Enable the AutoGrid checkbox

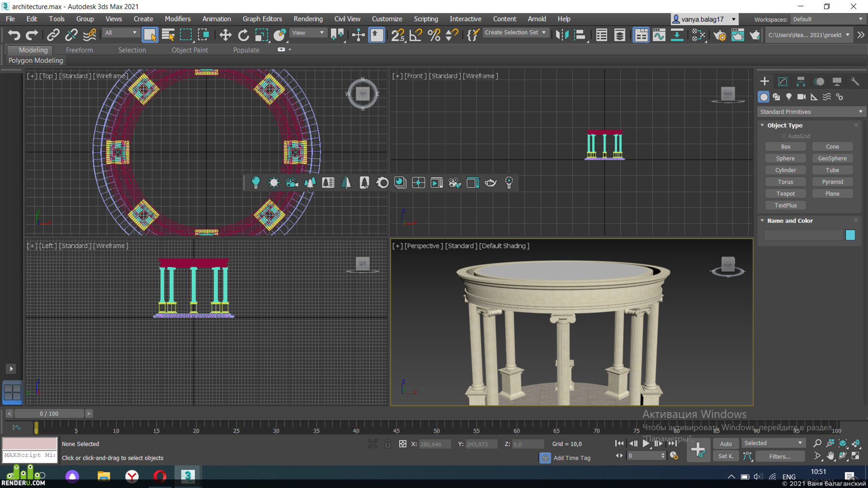point(784,136)
